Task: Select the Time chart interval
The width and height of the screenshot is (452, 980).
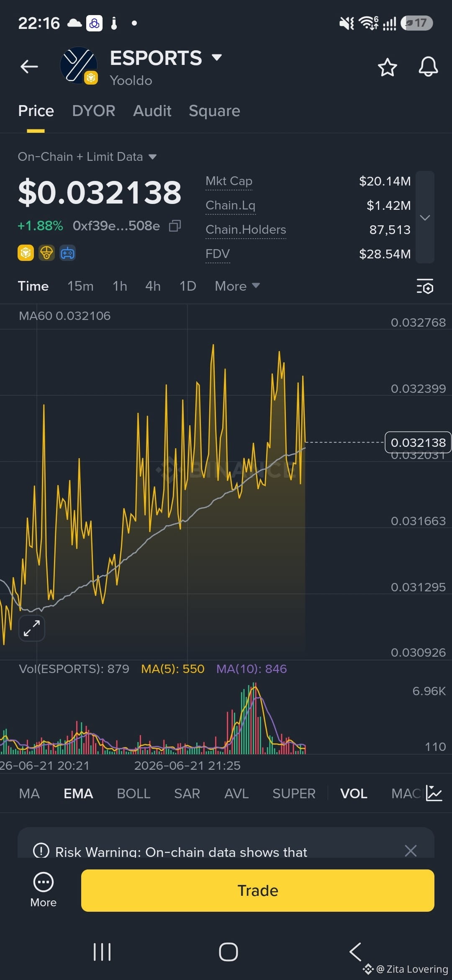Action: pos(33,286)
